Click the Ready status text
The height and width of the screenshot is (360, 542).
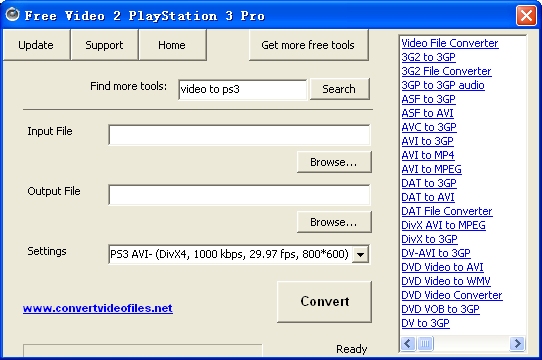click(352, 349)
